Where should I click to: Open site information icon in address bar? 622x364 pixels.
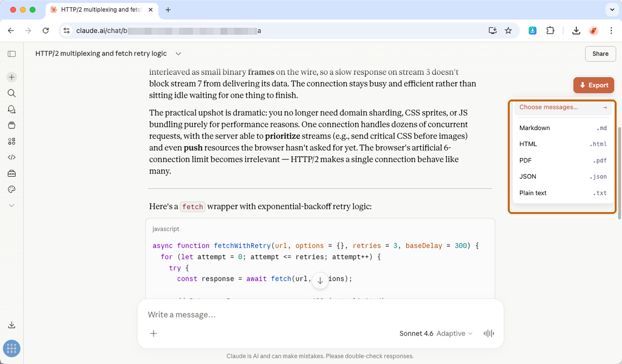tap(66, 31)
